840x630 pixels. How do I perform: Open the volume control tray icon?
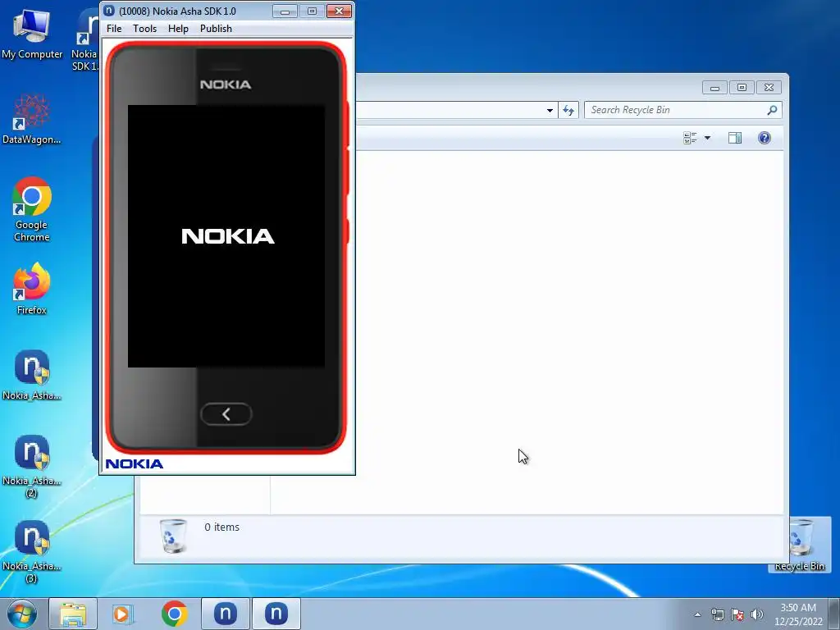pyautogui.click(x=757, y=614)
